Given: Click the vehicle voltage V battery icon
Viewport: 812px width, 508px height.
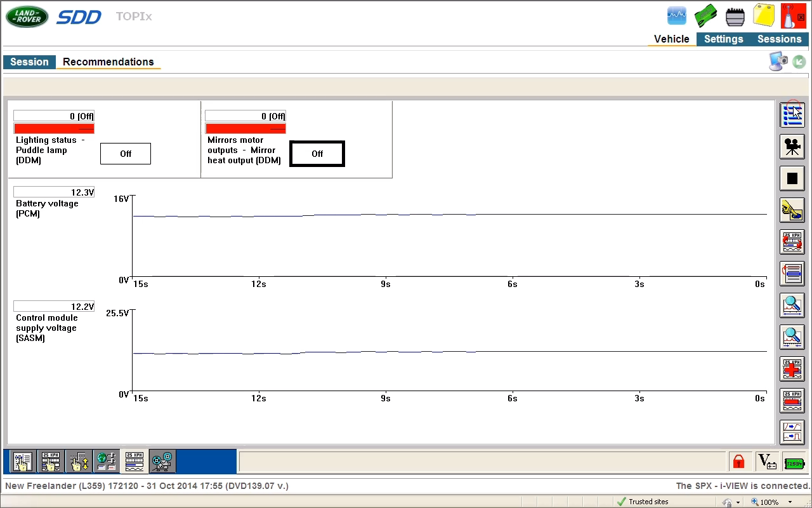Looking at the screenshot, I should pyautogui.click(x=767, y=462).
